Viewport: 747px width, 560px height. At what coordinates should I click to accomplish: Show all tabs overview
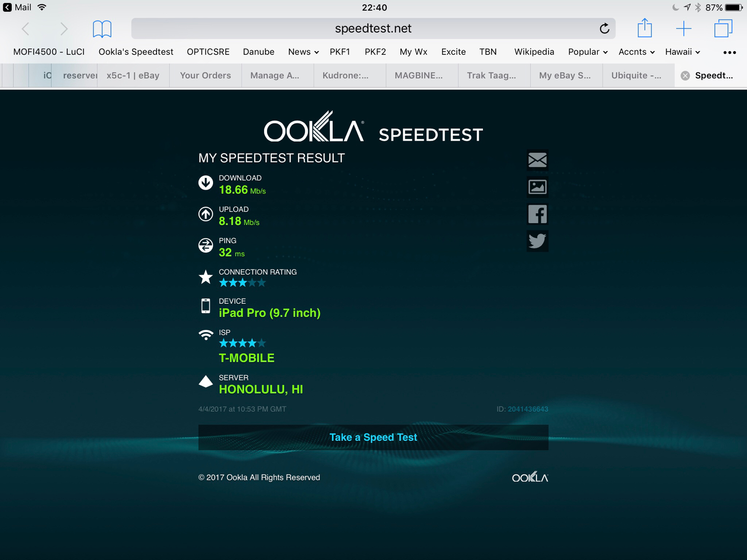pos(723,29)
